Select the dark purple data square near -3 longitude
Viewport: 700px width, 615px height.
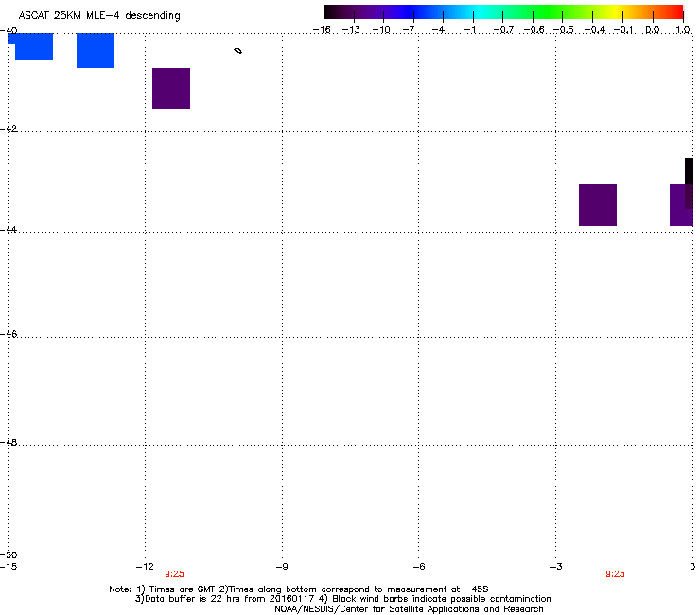coord(598,204)
